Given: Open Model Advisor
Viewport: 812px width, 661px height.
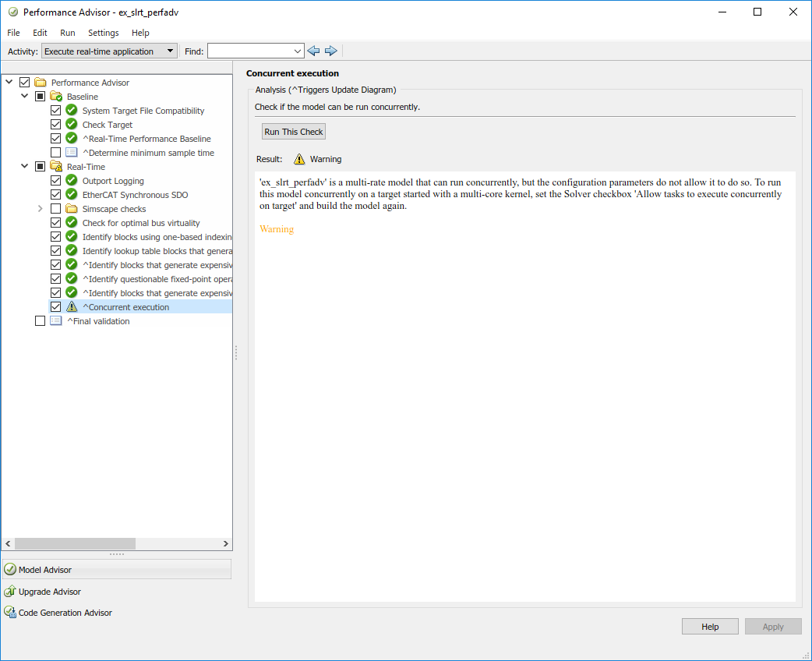Looking at the screenshot, I should click(x=117, y=569).
